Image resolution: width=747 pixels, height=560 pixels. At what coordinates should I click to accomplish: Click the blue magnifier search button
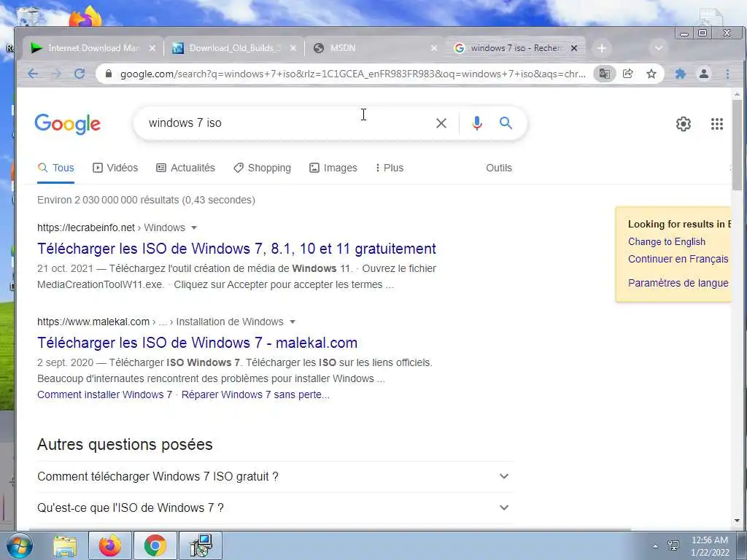(x=506, y=123)
